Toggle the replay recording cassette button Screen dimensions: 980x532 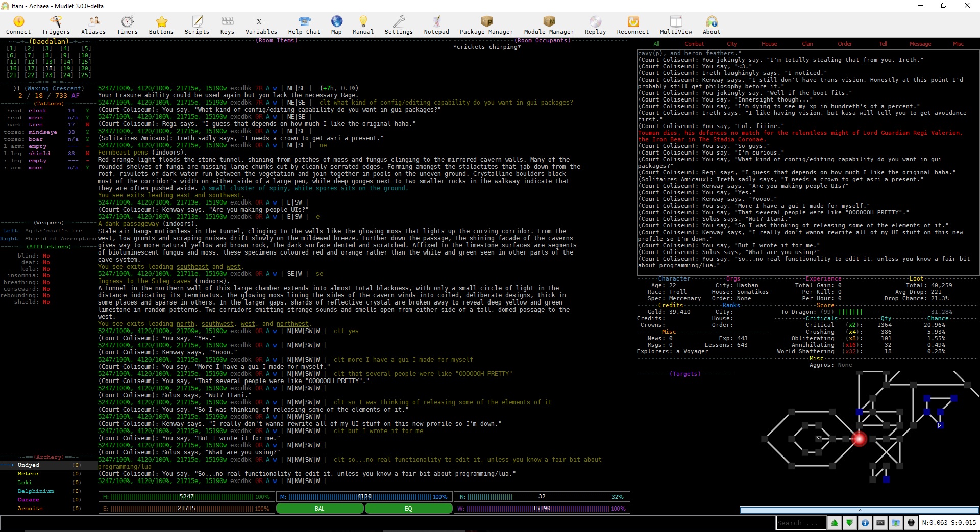point(880,523)
